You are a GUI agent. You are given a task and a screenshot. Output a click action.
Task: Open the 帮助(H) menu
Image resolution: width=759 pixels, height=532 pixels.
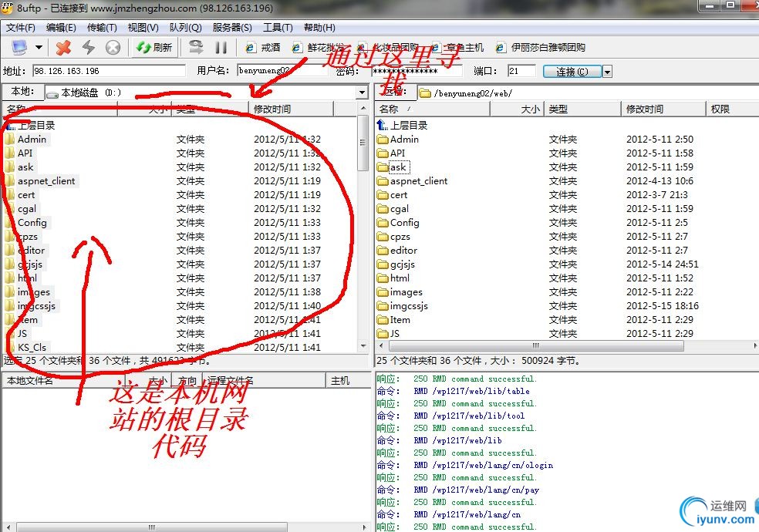point(319,28)
